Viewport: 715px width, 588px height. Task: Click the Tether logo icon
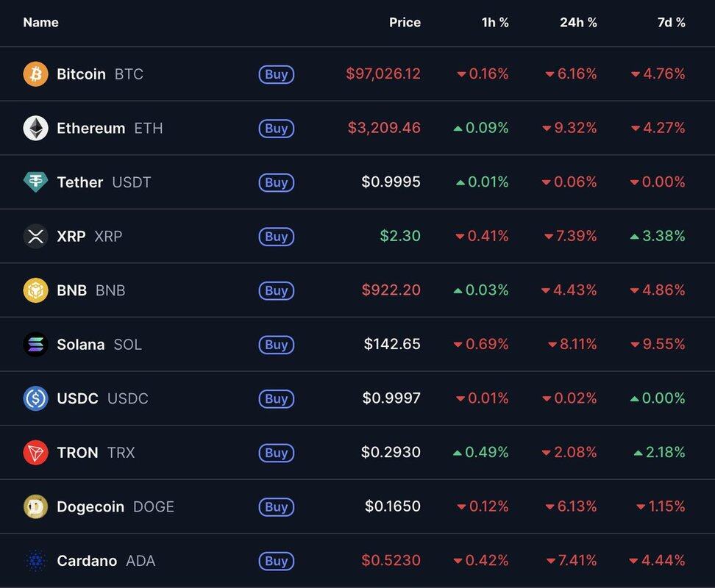(x=35, y=182)
